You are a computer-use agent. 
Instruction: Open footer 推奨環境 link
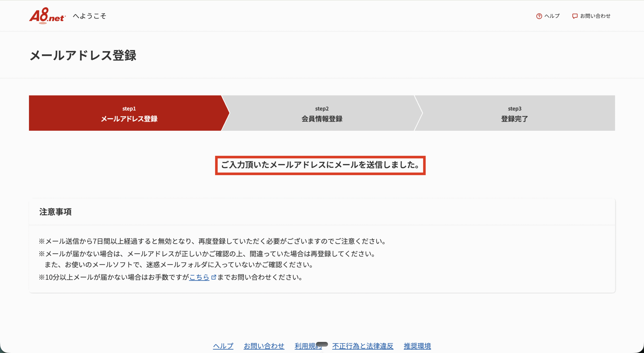point(417,346)
